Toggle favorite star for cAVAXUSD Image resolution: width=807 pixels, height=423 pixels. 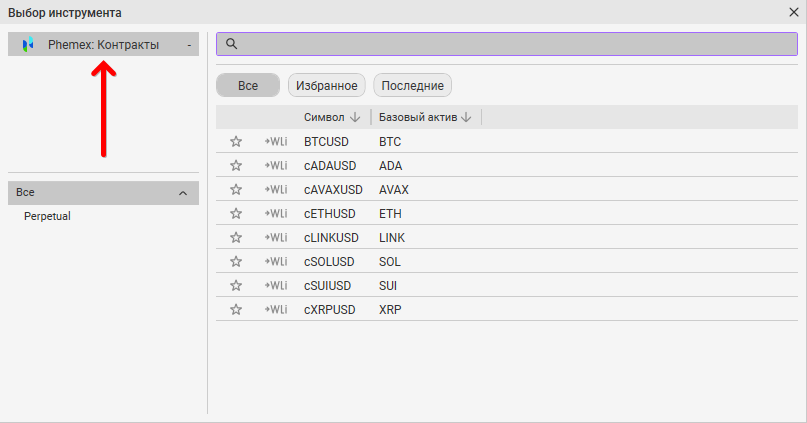[x=236, y=190]
